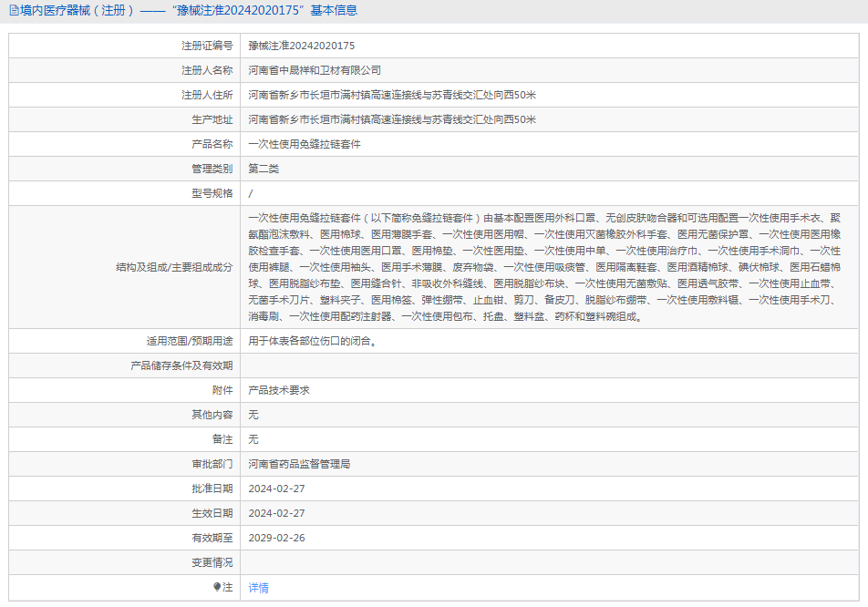
Task: Click the 其他内容 label
Action: coord(212,415)
